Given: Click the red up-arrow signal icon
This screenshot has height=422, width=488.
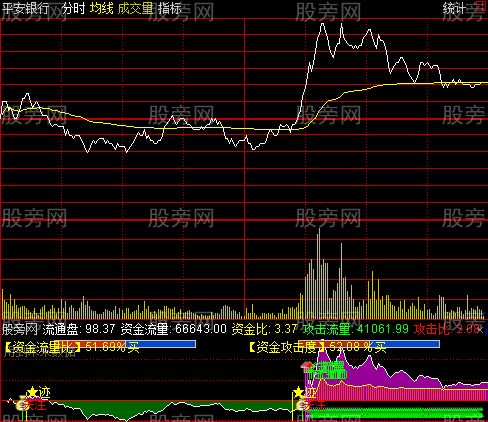Looking at the screenshot, I should click(x=306, y=367).
